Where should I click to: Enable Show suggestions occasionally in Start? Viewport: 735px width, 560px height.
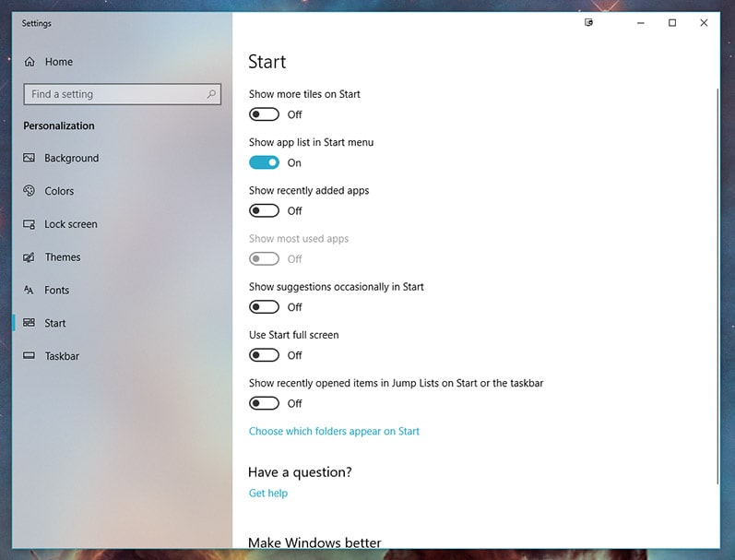pos(264,307)
